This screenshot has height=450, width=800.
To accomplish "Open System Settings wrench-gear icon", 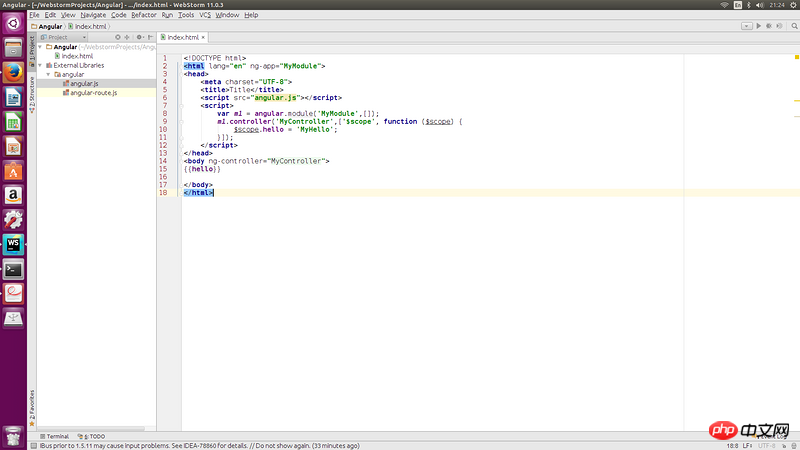I will (13, 220).
